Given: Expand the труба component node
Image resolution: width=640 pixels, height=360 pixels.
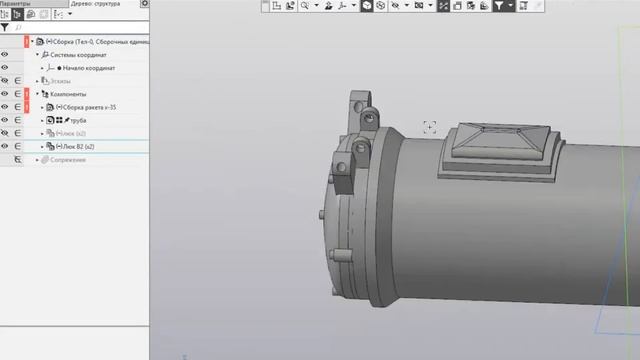Looking at the screenshot, I should (42, 120).
